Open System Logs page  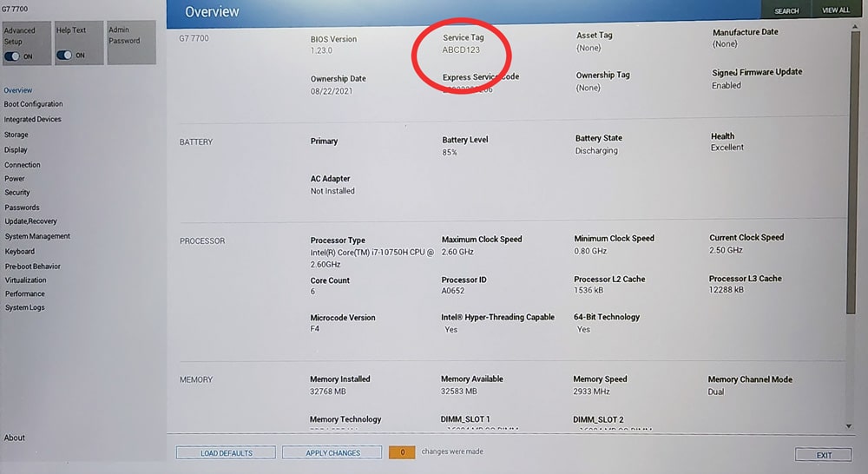click(25, 308)
